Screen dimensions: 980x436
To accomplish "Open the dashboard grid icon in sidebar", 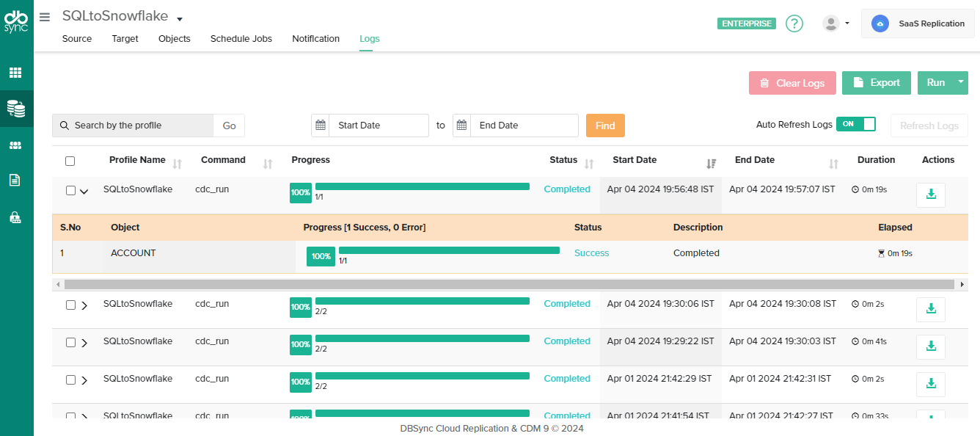I will tap(15, 73).
